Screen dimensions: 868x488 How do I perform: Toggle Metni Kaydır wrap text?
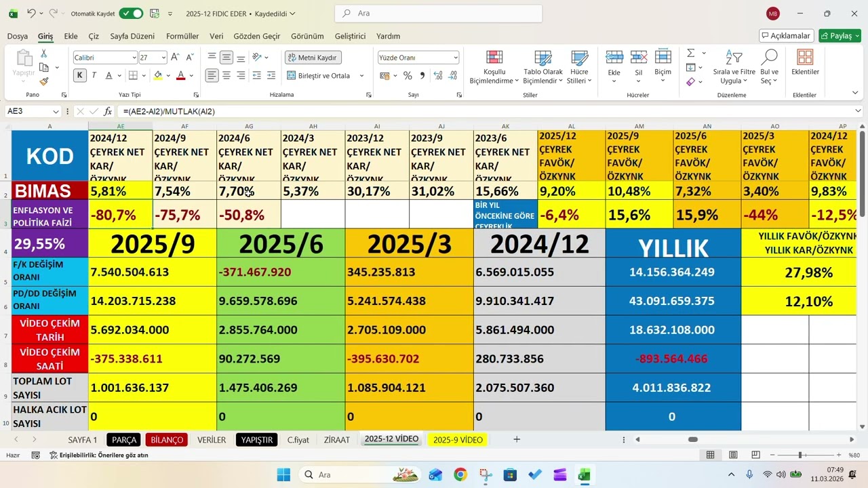pyautogui.click(x=313, y=58)
